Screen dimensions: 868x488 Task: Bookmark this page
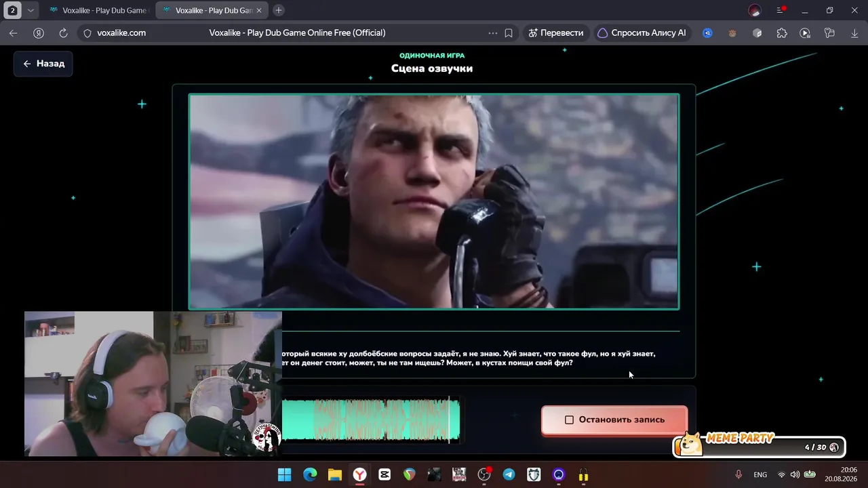(x=509, y=33)
